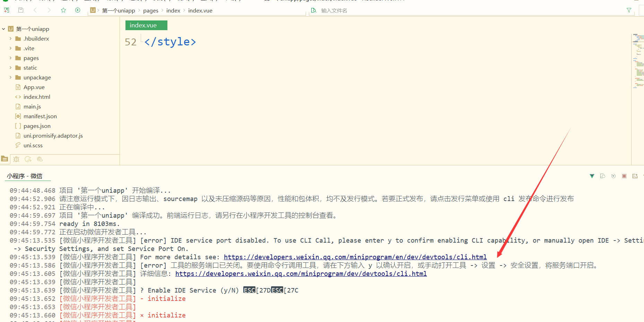Collapse the 第一个uniapp project root
Viewport: 644px width, 322px height.
pyautogui.click(x=3, y=29)
